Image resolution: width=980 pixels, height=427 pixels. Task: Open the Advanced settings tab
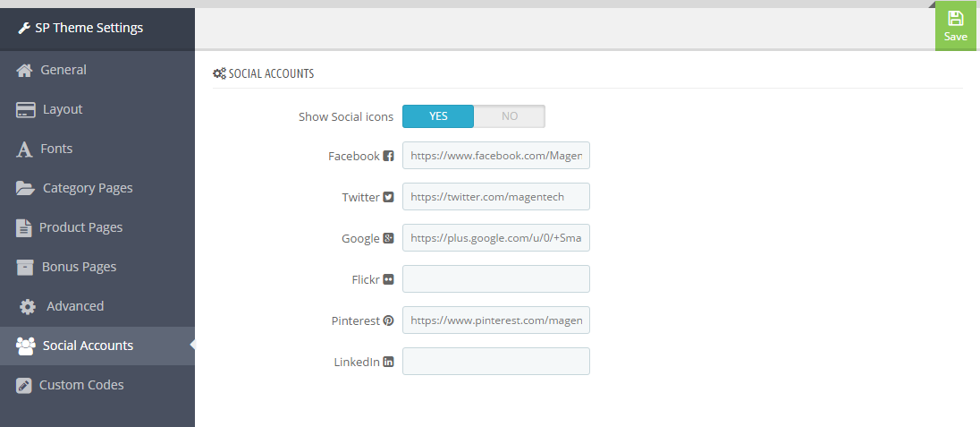click(x=97, y=307)
